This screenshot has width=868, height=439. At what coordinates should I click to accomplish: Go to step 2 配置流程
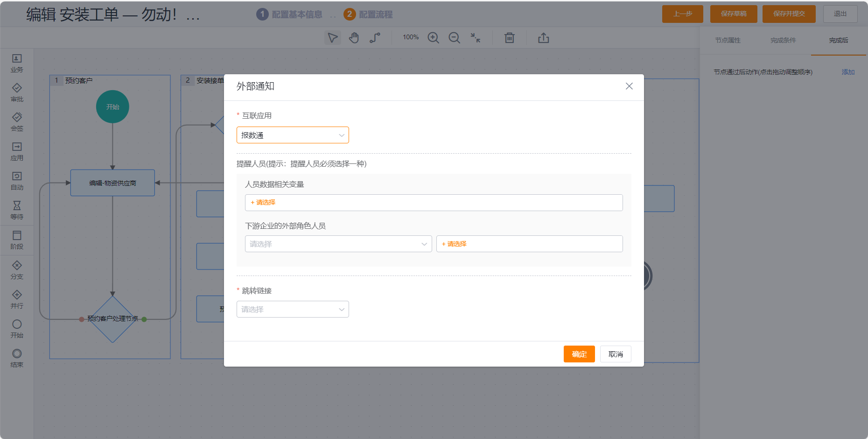pos(368,14)
